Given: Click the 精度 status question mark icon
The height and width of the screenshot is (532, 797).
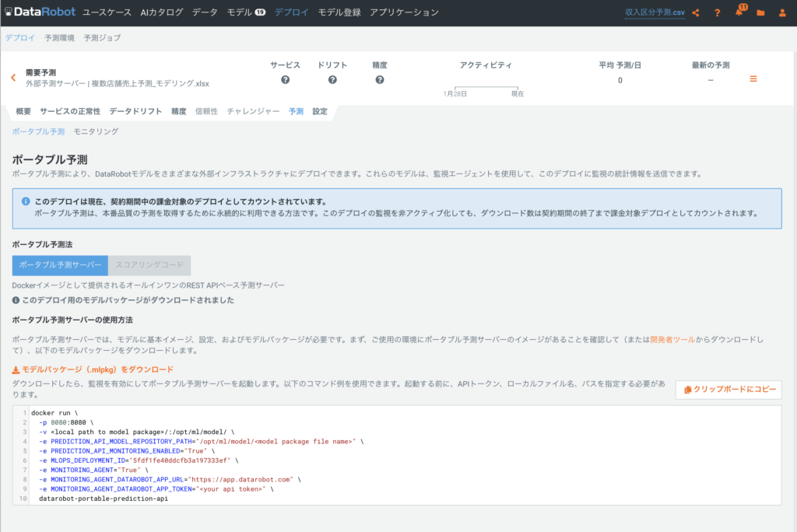Looking at the screenshot, I should tap(380, 80).
